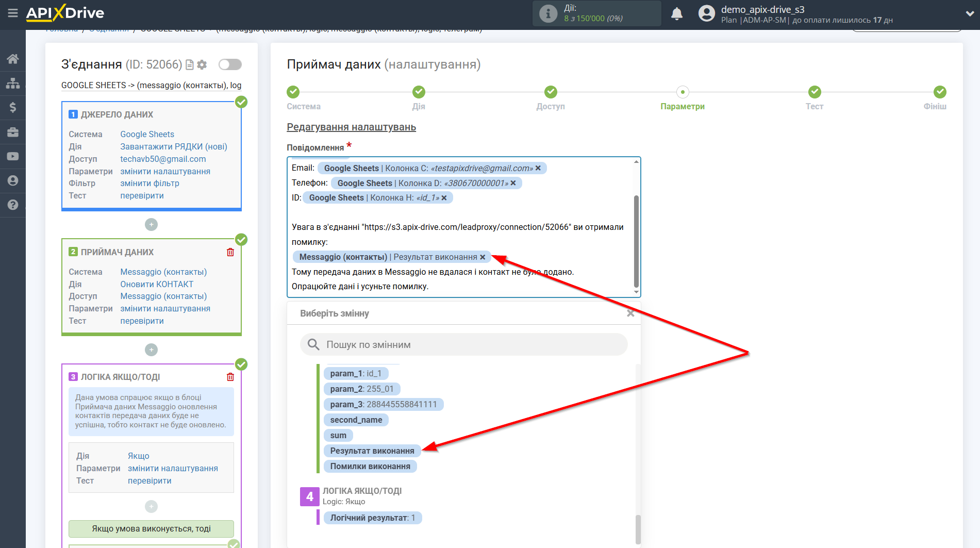Open the connections sitemap icon in sidebar
This screenshot has height=548, width=980.
(x=13, y=83)
